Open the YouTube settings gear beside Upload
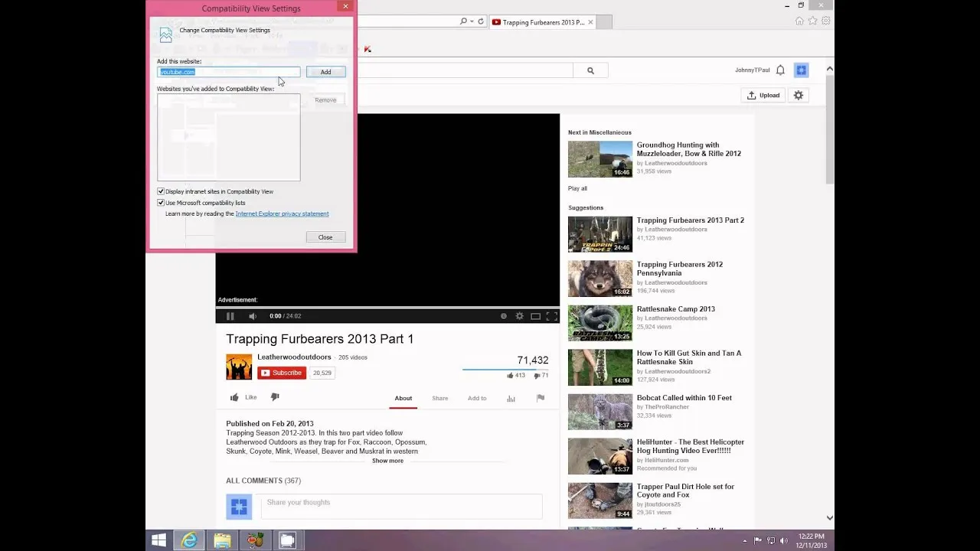 tap(799, 96)
